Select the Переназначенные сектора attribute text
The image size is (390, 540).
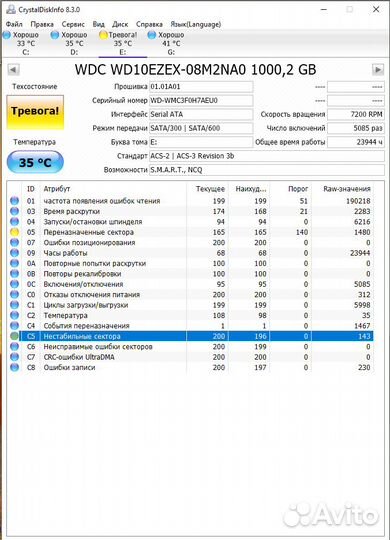[x=89, y=232]
